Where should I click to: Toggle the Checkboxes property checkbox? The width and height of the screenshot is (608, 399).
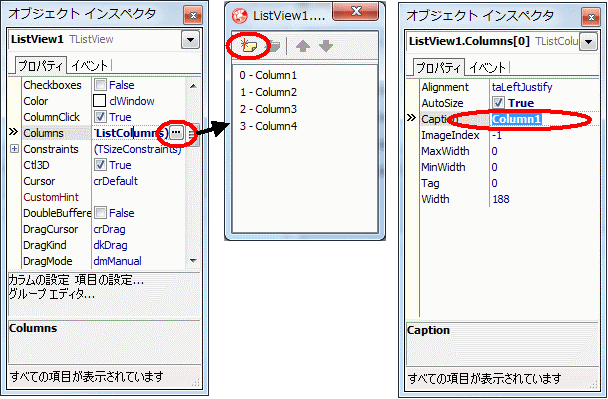(x=100, y=85)
